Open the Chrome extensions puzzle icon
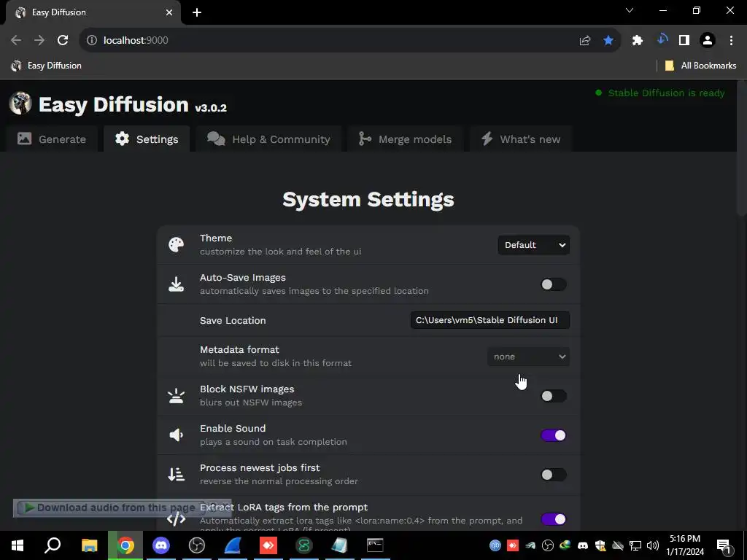The image size is (747, 560). point(638,40)
